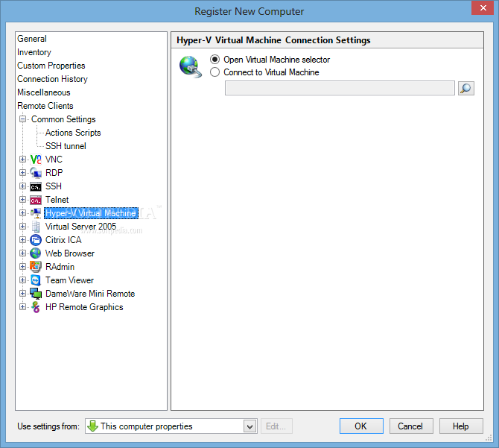Expand the HP Remote Graphics node
This screenshot has height=448, width=499.
[22, 307]
